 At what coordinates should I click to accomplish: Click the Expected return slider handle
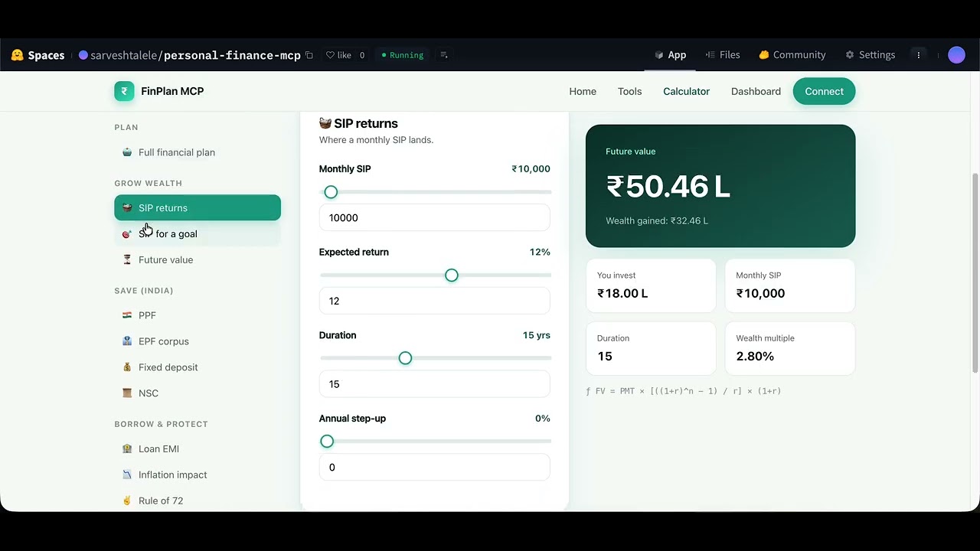(452, 275)
